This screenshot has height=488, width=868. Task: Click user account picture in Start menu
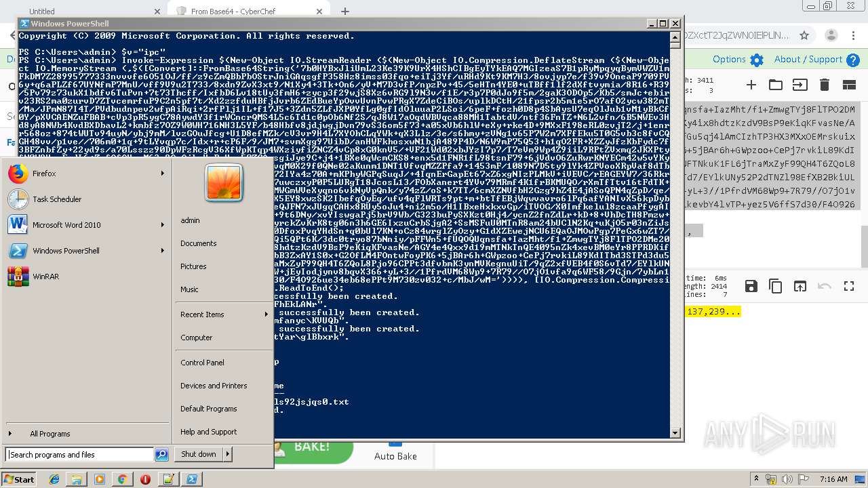[x=224, y=183]
